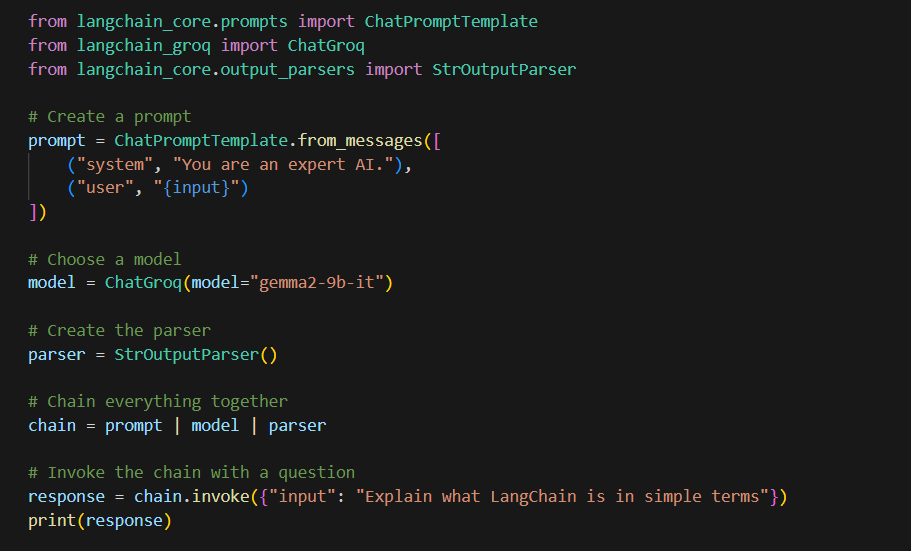Click the chain variable being assigned

click(x=52, y=425)
